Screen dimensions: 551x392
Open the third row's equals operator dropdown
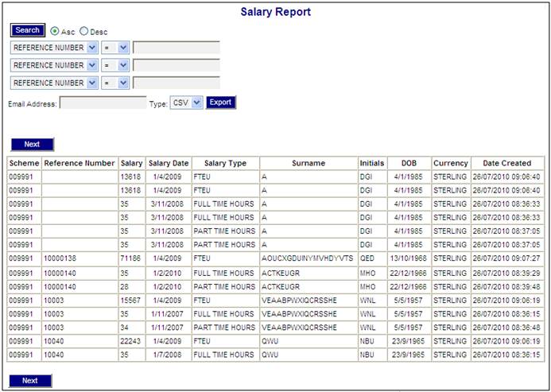coord(115,83)
